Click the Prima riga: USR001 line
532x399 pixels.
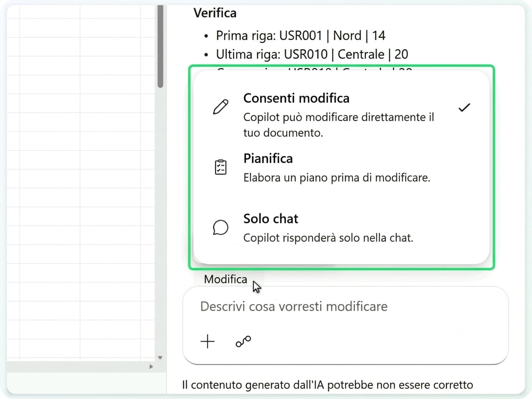pos(300,36)
